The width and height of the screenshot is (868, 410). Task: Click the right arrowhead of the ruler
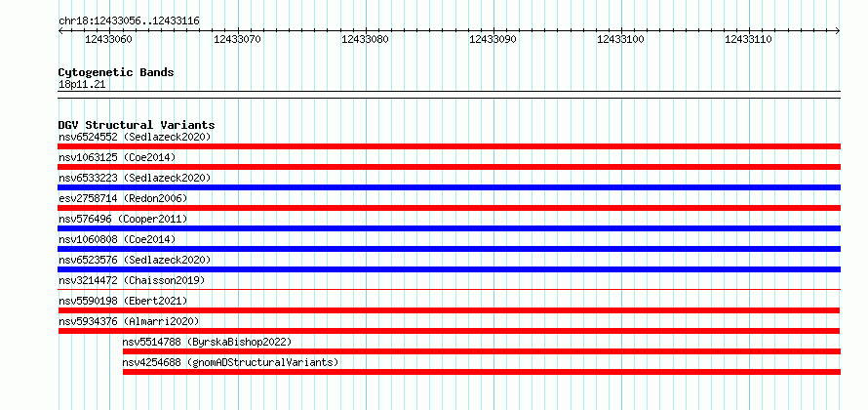click(838, 31)
